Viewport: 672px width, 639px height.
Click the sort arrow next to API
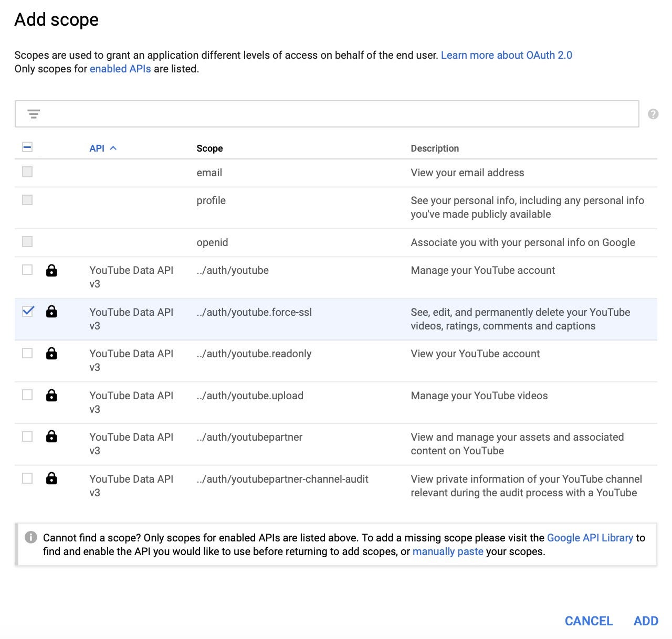(x=113, y=148)
